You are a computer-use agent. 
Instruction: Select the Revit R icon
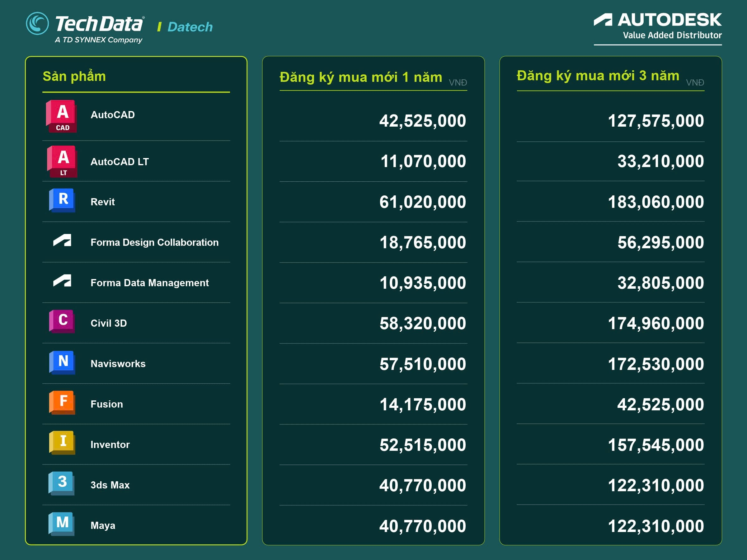click(62, 200)
